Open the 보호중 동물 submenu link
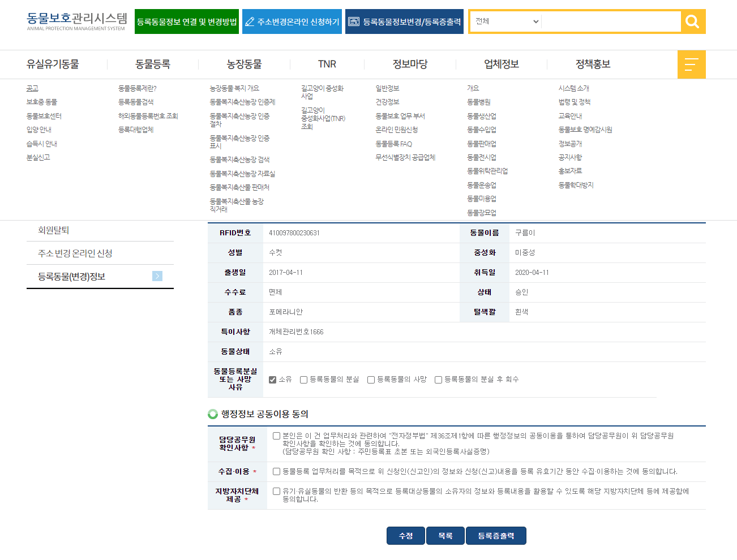737x560 pixels. pyautogui.click(x=42, y=102)
